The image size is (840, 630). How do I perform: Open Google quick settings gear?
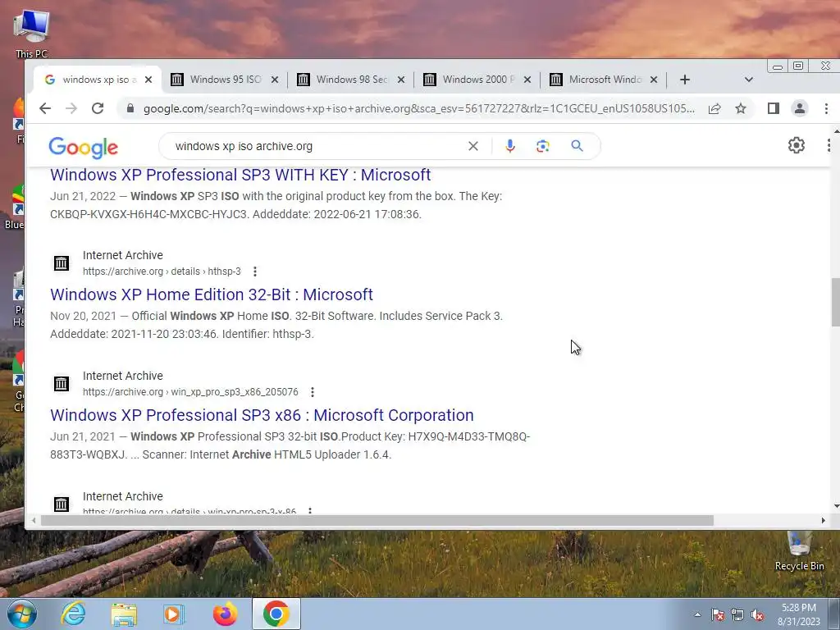(x=796, y=145)
